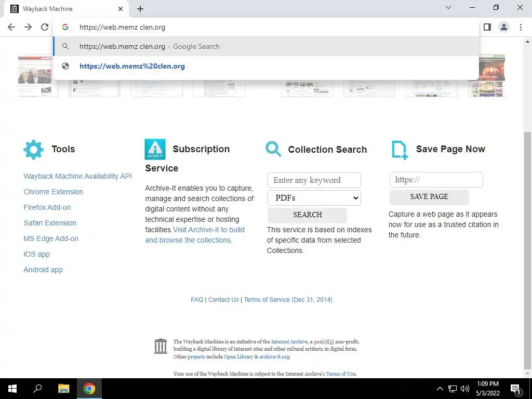Open the Chrome profile avatar
Viewport: 532px width, 399px height.
504,27
